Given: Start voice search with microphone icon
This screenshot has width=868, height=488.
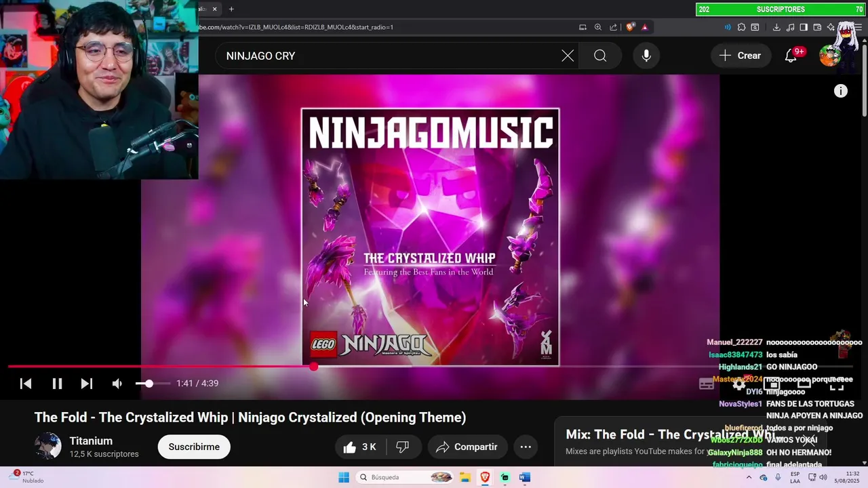Looking at the screenshot, I should [x=646, y=56].
